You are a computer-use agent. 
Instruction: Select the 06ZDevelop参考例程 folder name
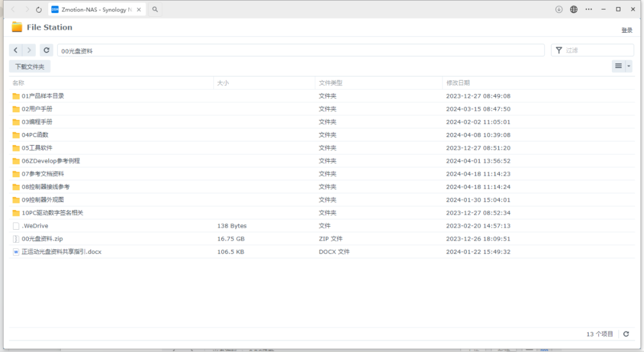[51, 161]
